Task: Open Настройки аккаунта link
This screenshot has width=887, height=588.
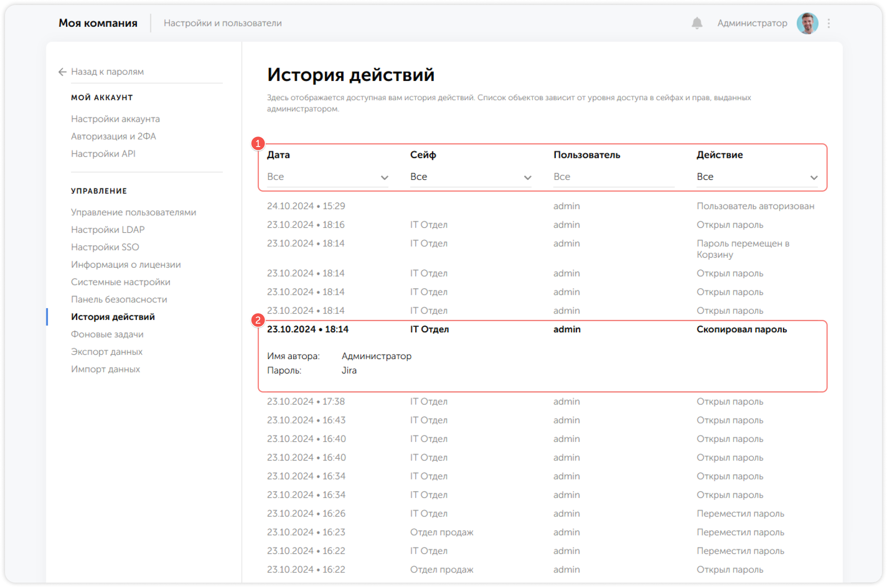Action: (x=115, y=119)
